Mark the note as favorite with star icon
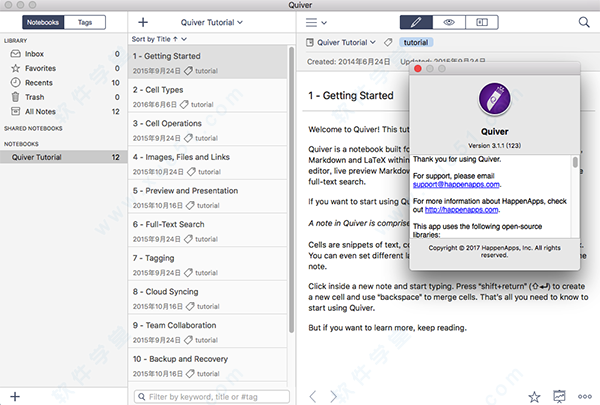Image resolution: width=600 pixels, height=405 pixels. point(534,397)
